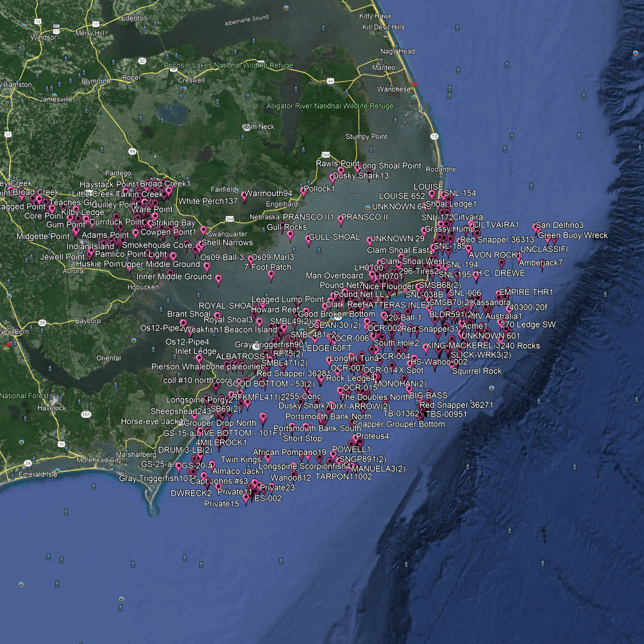Click the Wahoo812 label
This screenshot has height=644, width=644.
tap(291, 478)
